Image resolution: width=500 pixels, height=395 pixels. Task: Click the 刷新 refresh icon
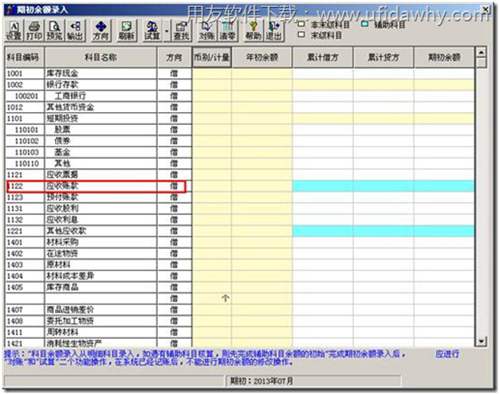coord(127,30)
